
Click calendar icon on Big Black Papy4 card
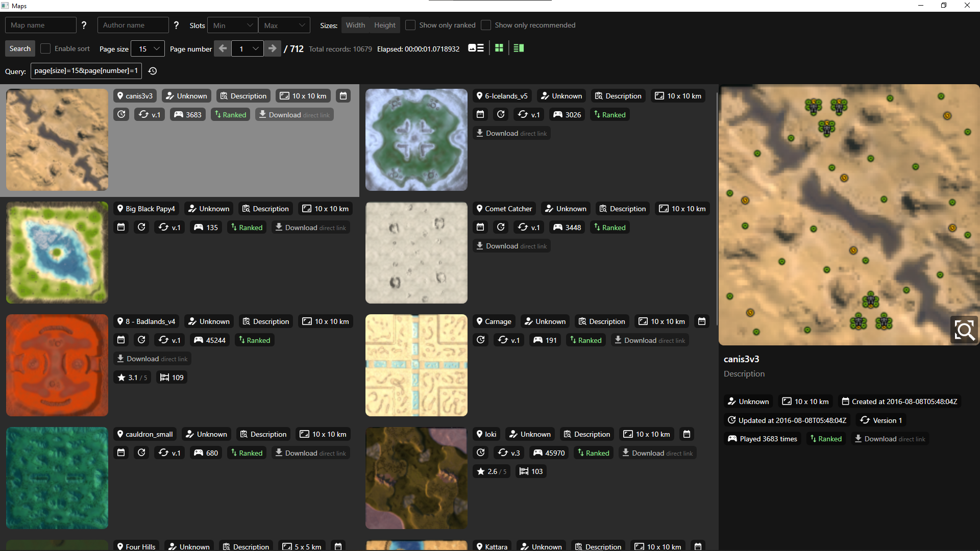tap(121, 227)
